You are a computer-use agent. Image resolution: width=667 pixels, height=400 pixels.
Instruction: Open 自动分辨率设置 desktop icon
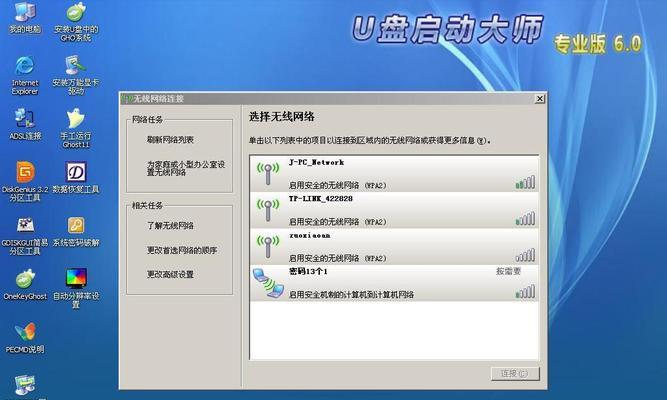[x=76, y=288]
